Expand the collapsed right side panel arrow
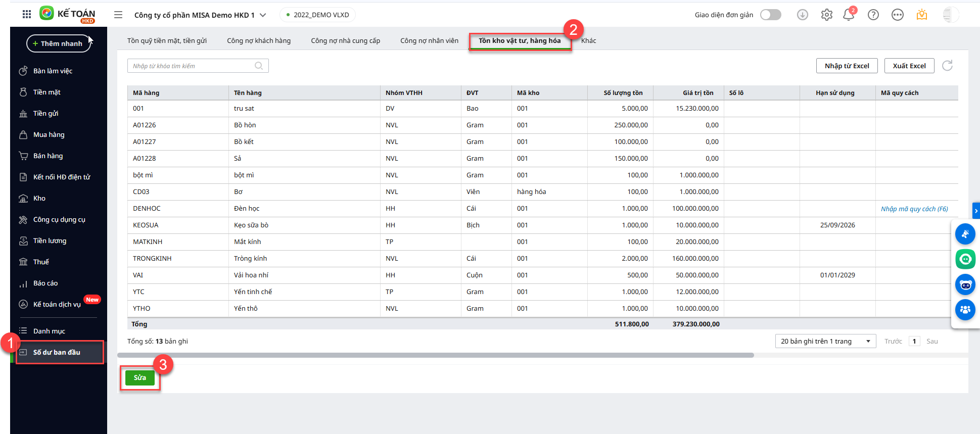 976,211
